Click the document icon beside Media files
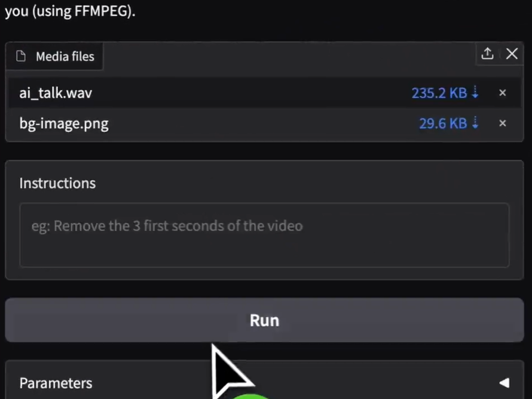This screenshot has width=532, height=399. [22, 57]
